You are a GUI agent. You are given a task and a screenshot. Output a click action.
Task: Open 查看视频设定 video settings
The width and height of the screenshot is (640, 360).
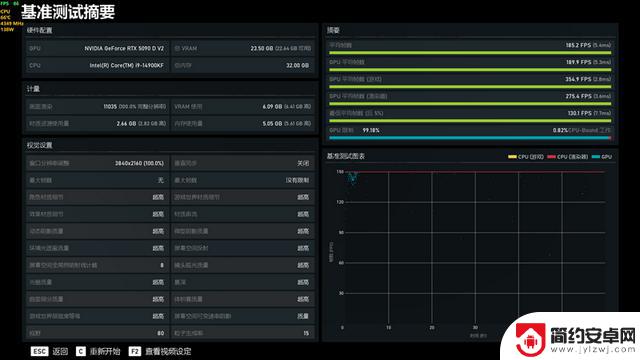168,351
